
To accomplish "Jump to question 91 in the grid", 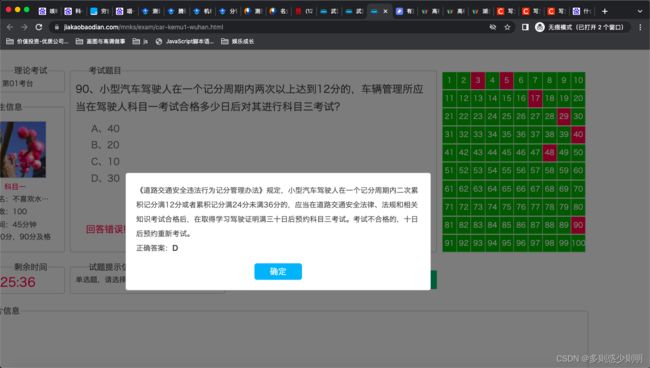I will coord(449,243).
